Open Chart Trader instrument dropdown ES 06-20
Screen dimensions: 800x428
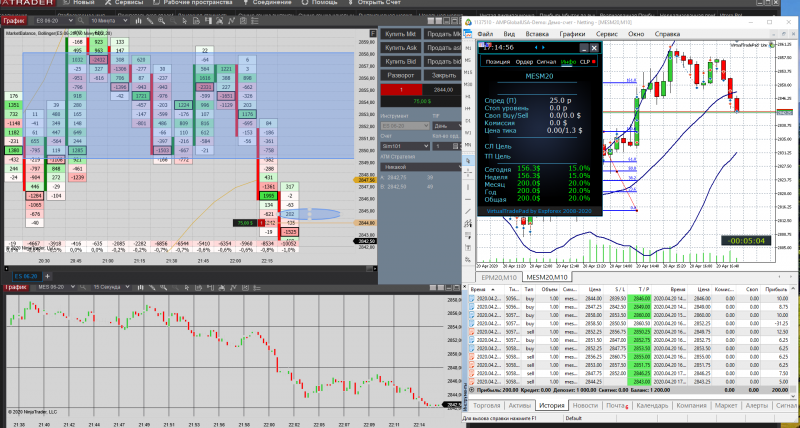405,125
